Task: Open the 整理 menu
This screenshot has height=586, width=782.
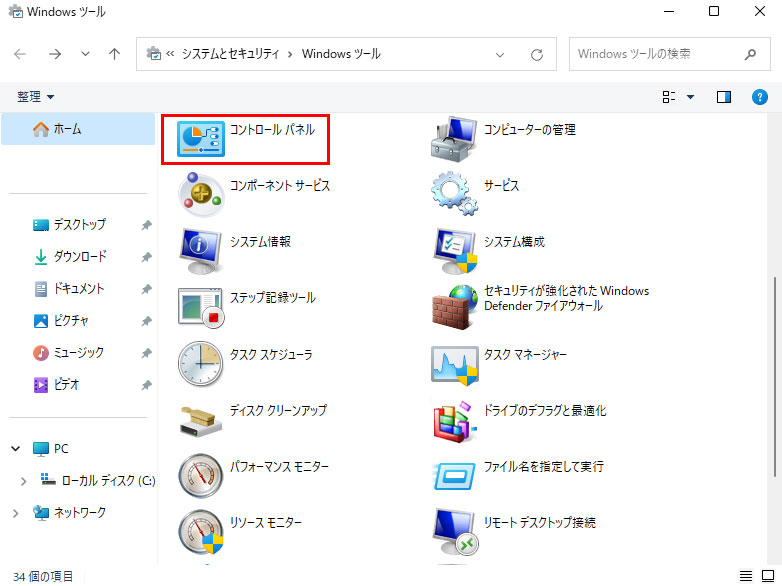Action: (x=35, y=97)
